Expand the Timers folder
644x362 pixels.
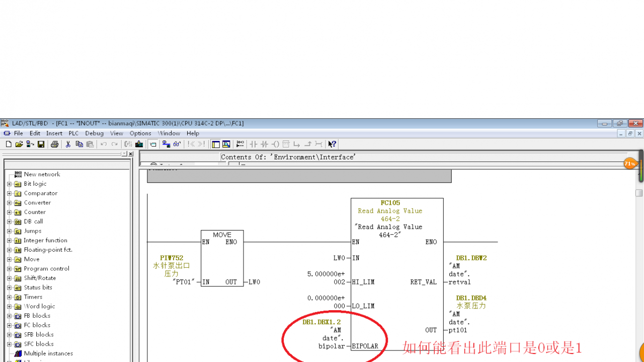coord(9,297)
